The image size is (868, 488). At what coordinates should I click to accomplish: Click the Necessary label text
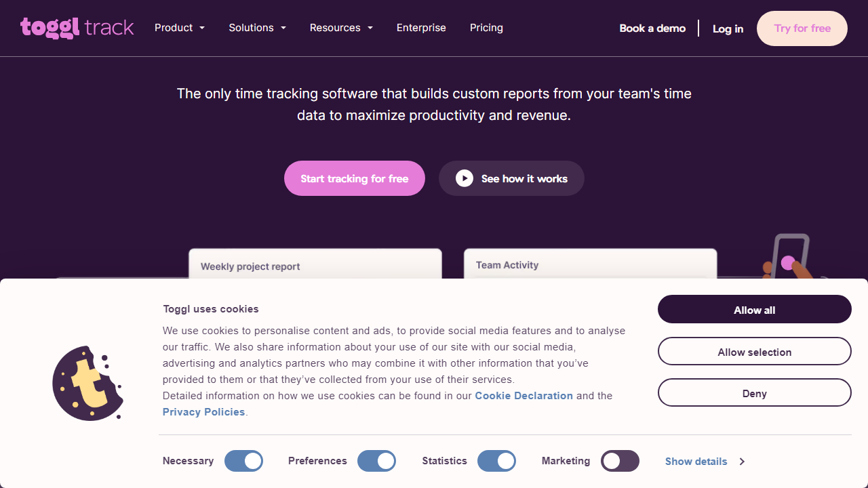coord(188,461)
